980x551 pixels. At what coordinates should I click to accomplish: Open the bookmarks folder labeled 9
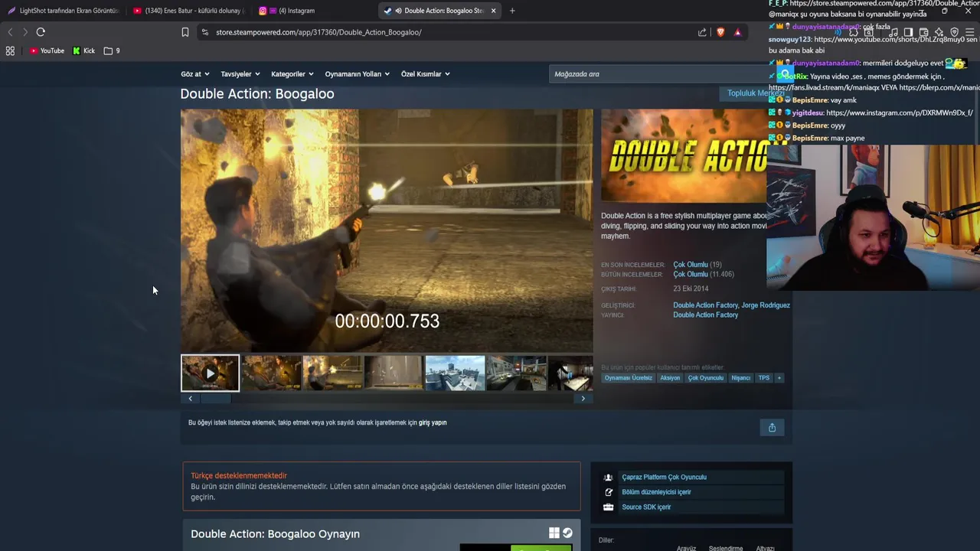[112, 51]
